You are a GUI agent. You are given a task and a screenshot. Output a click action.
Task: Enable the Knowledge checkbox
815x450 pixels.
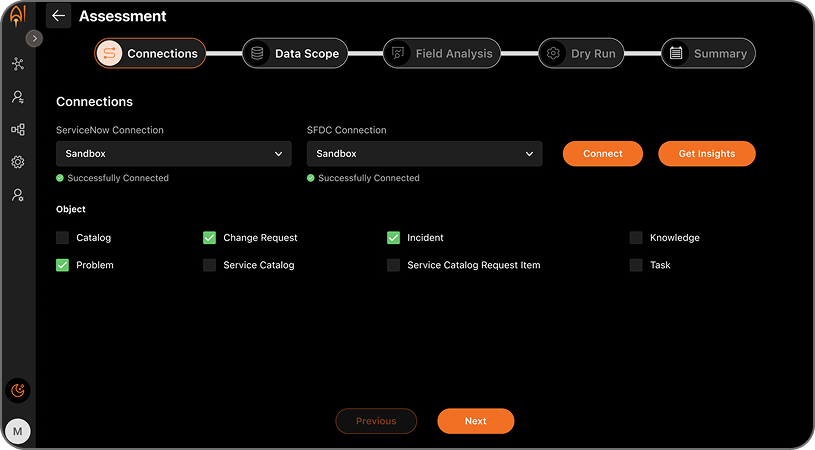click(636, 238)
